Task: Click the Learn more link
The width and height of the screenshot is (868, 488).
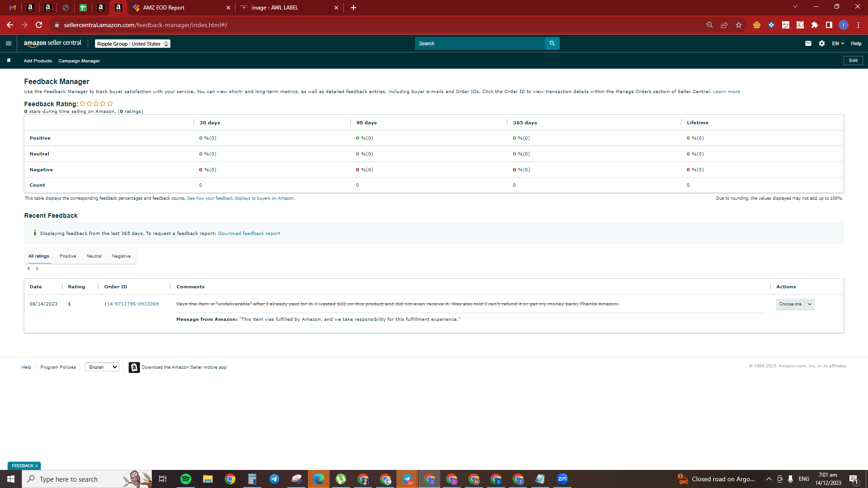Action: tap(726, 92)
